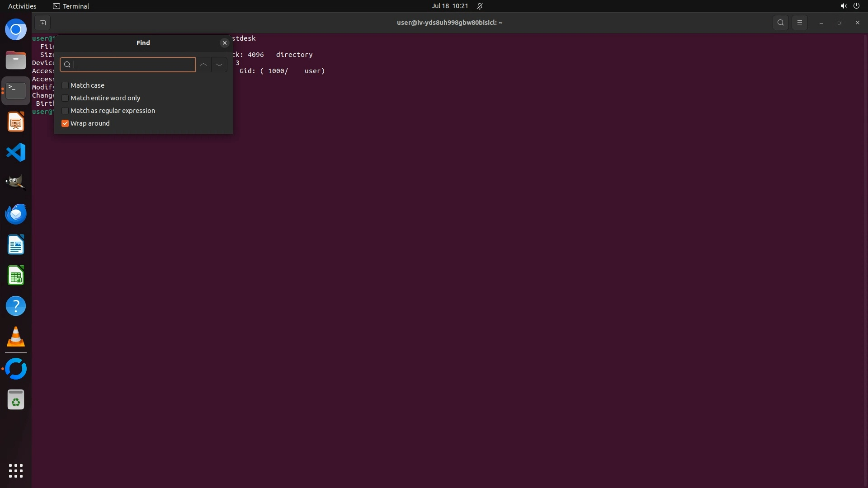Uncheck the Wrap around option

click(65, 123)
